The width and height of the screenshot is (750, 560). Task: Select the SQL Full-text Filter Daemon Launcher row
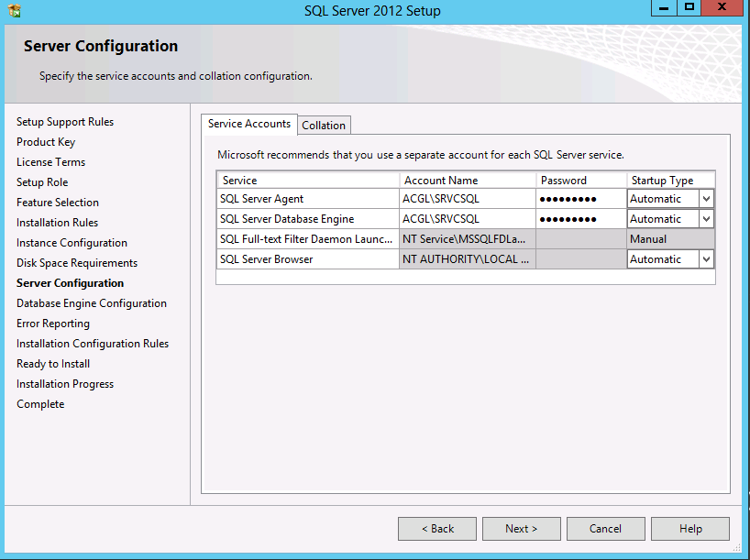466,239
